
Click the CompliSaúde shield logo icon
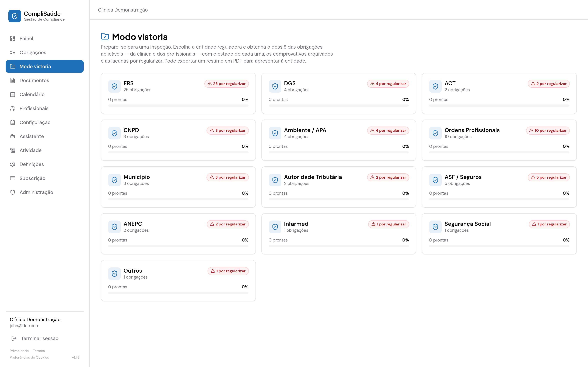click(x=15, y=16)
